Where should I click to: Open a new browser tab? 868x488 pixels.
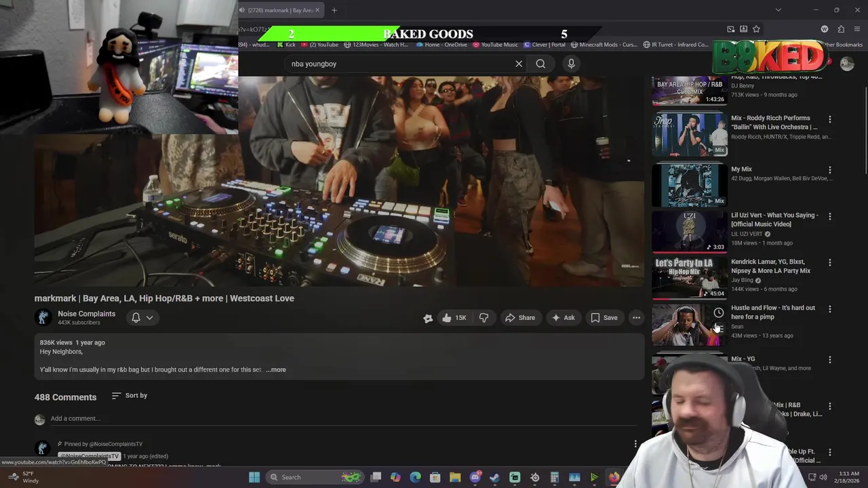pyautogui.click(x=334, y=10)
